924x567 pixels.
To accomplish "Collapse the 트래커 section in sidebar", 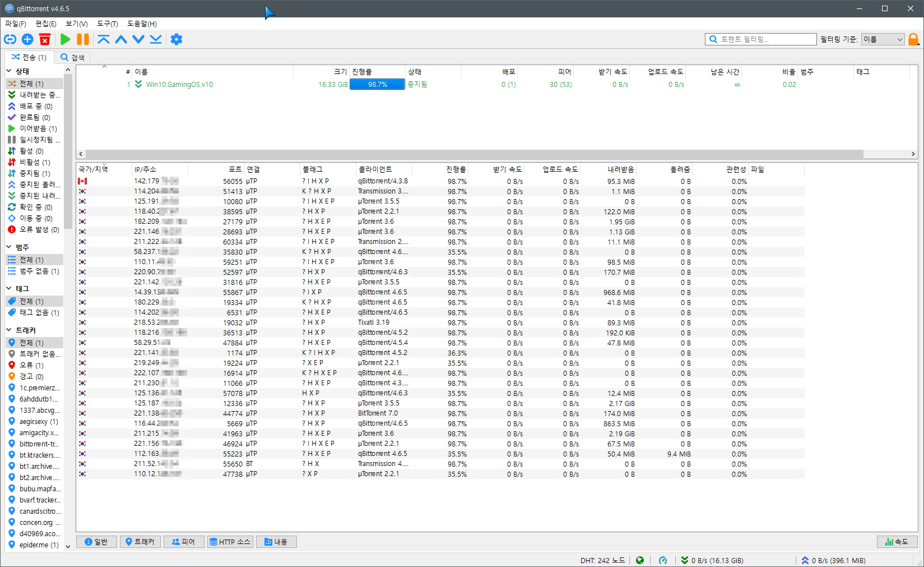I will [x=9, y=330].
